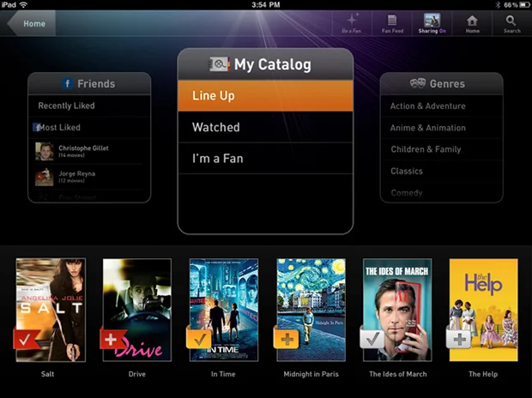Click the "Salt" title text
The width and height of the screenshot is (532, 398).
[47, 374]
